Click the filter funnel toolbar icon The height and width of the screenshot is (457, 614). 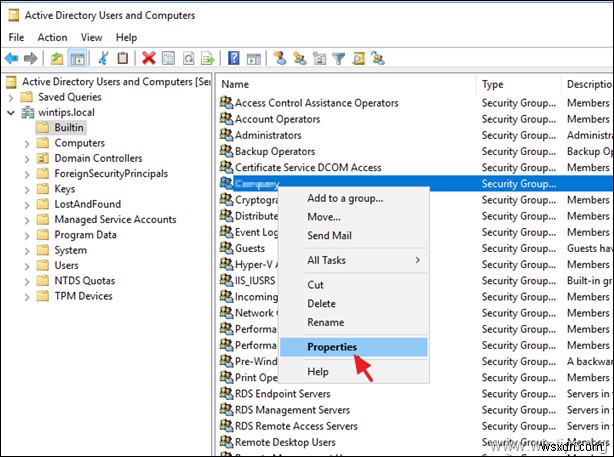point(337,58)
